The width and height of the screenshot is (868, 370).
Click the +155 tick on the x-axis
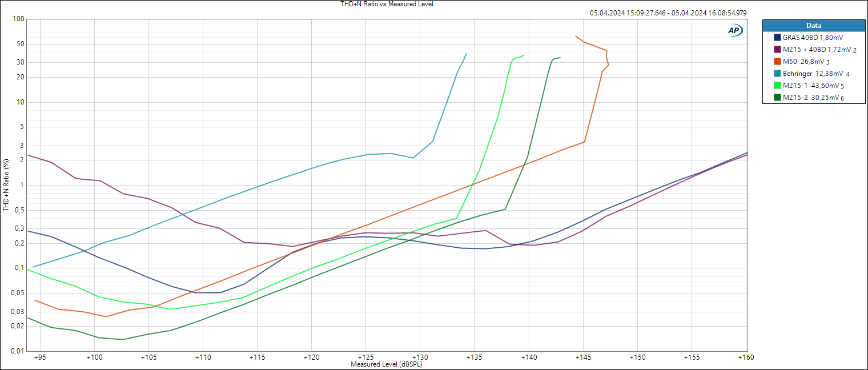pyautogui.click(x=692, y=357)
